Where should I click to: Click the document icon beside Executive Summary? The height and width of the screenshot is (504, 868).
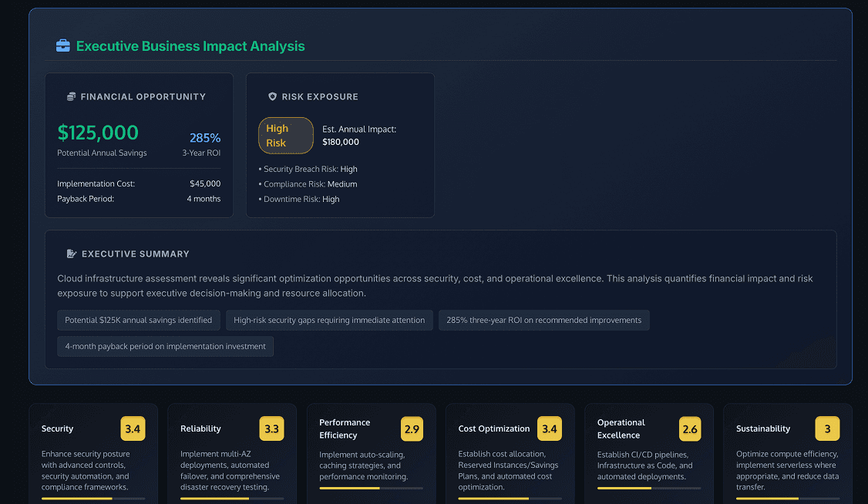pyautogui.click(x=72, y=254)
